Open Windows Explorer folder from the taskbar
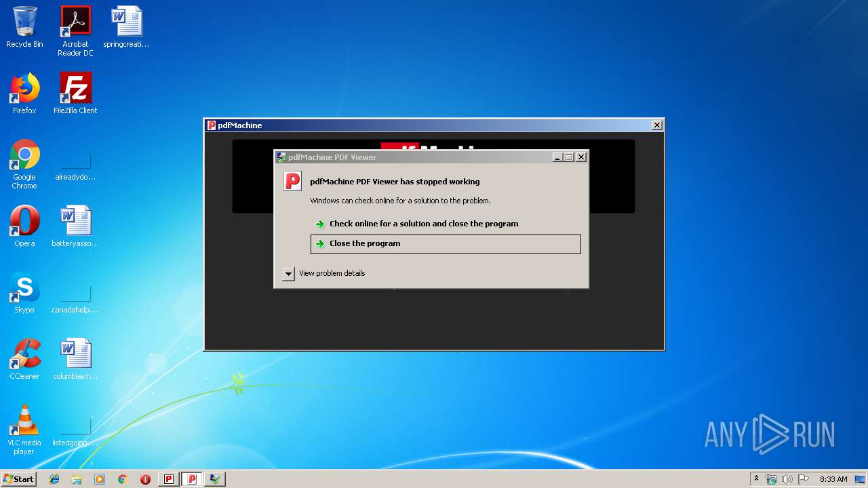 coord(77,479)
